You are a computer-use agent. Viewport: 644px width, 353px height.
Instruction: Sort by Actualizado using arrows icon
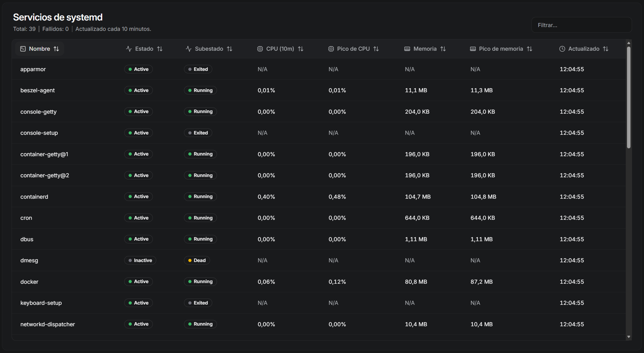click(606, 49)
